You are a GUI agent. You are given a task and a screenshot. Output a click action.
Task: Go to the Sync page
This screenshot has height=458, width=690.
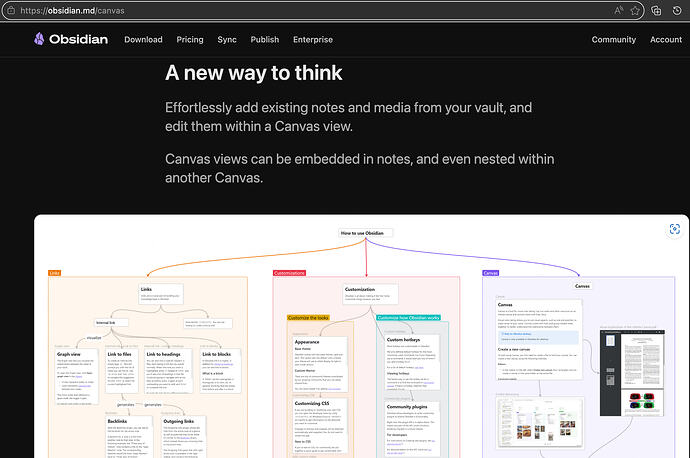[226, 40]
